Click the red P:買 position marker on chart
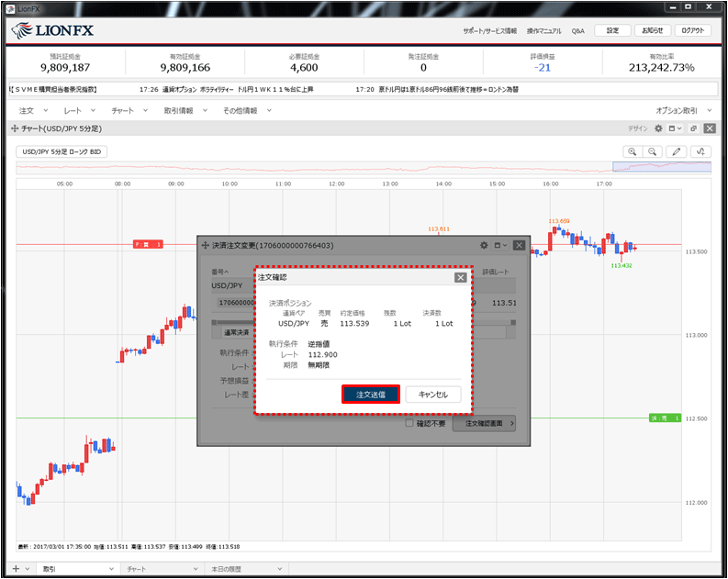728x579 pixels. (148, 244)
